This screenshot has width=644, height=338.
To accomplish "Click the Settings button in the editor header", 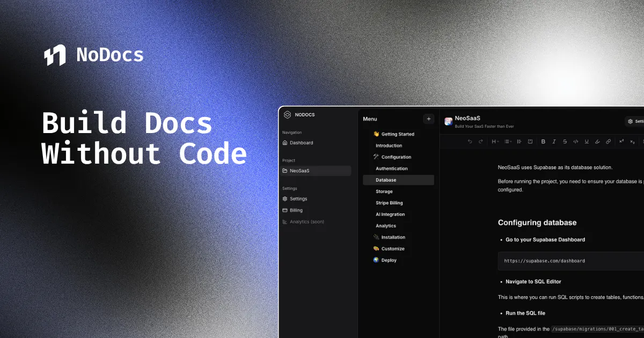I will (x=634, y=121).
